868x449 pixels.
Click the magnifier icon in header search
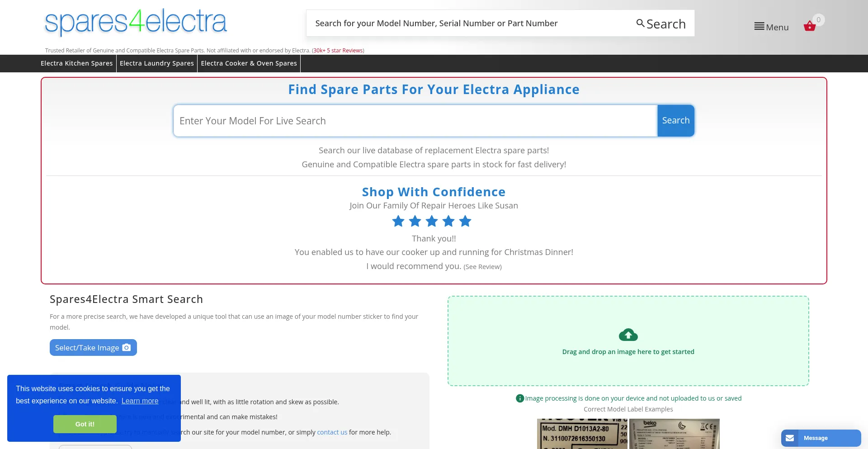click(640, 23)
